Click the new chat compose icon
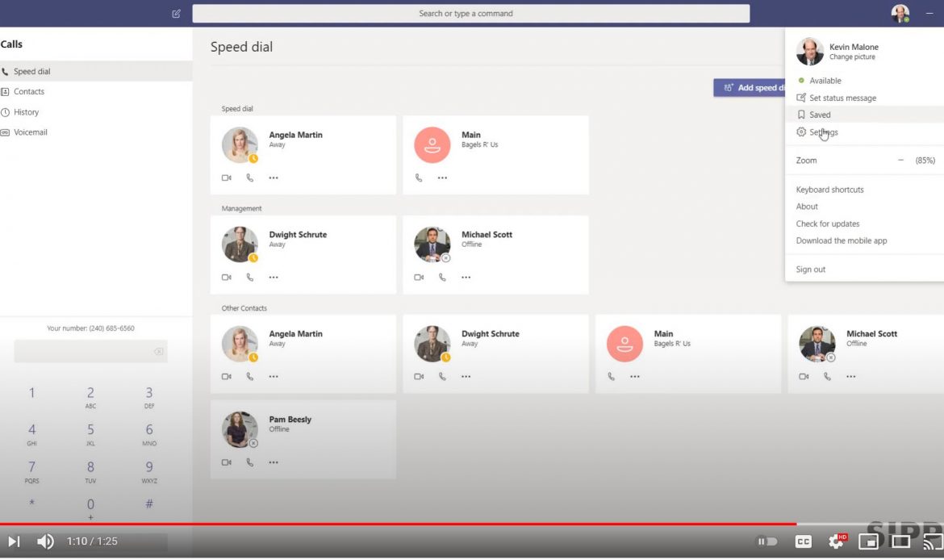 tap(176, 14)
